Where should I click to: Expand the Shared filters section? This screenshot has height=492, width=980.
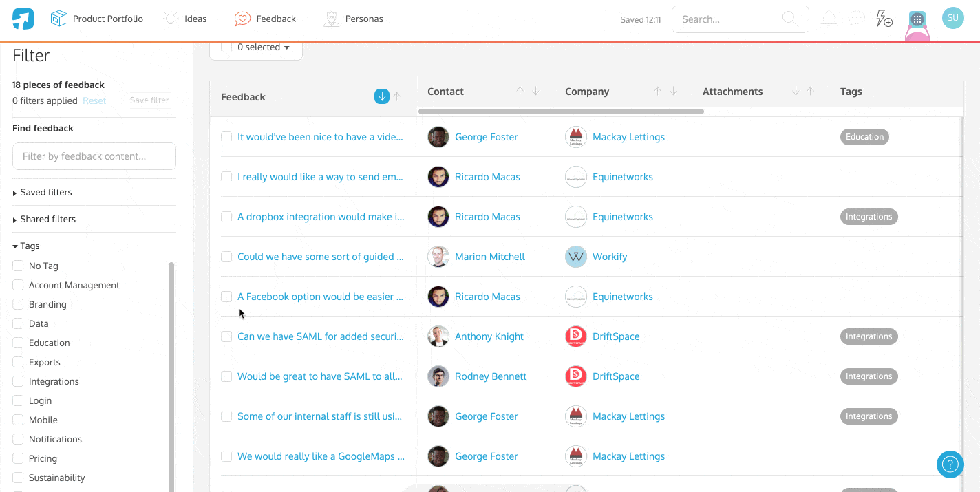(x=44, y=219)
